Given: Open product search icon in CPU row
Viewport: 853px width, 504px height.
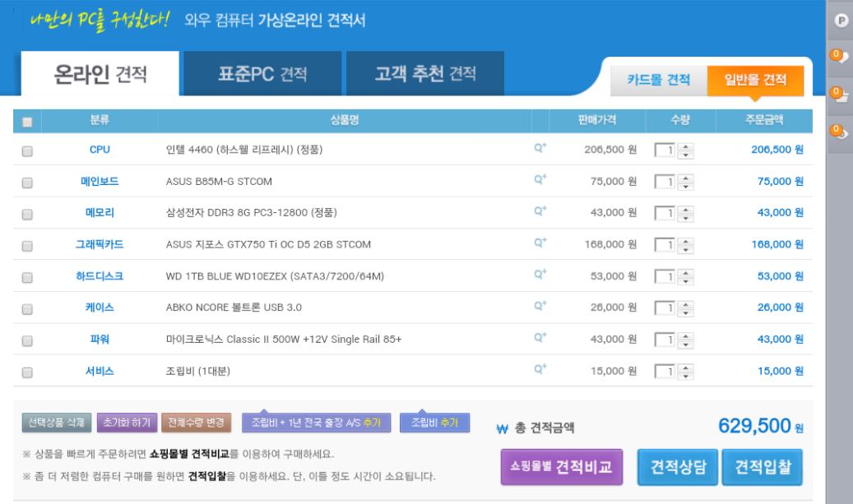Looking at the screenshot, I should (540, 147).
